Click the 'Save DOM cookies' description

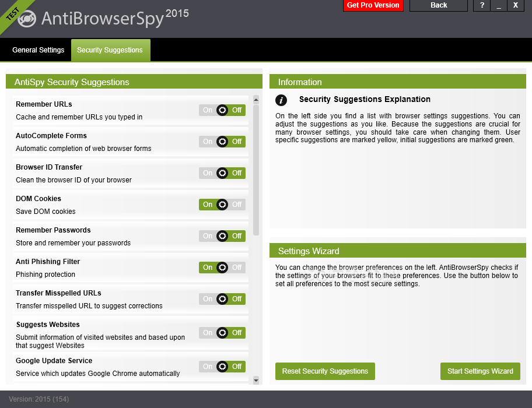tap(45, 212)
